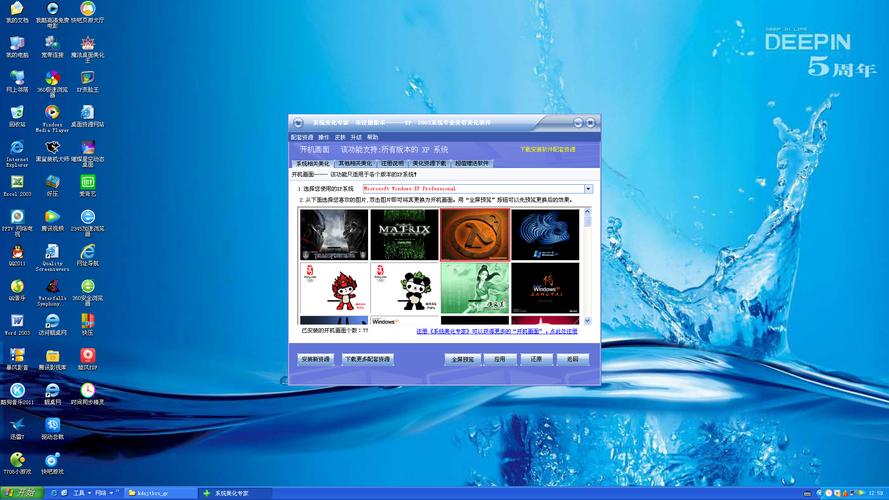
Task: Activate the 系统美化专家 taskbar item
Action: click(x=235, y=493)
